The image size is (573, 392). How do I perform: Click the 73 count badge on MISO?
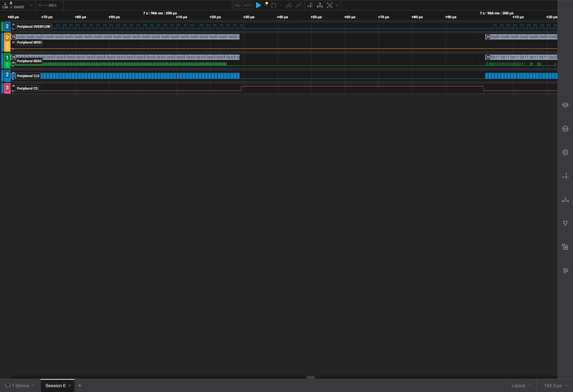(14, 57)
